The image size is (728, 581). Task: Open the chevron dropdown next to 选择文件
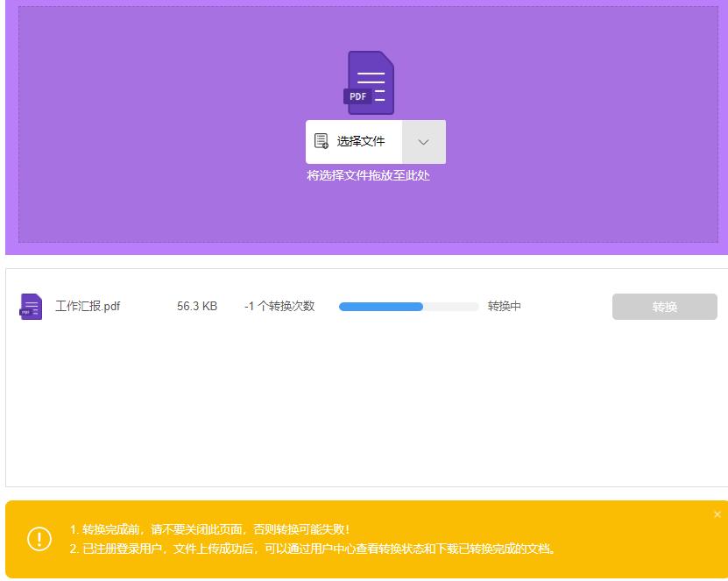point(424,140)
